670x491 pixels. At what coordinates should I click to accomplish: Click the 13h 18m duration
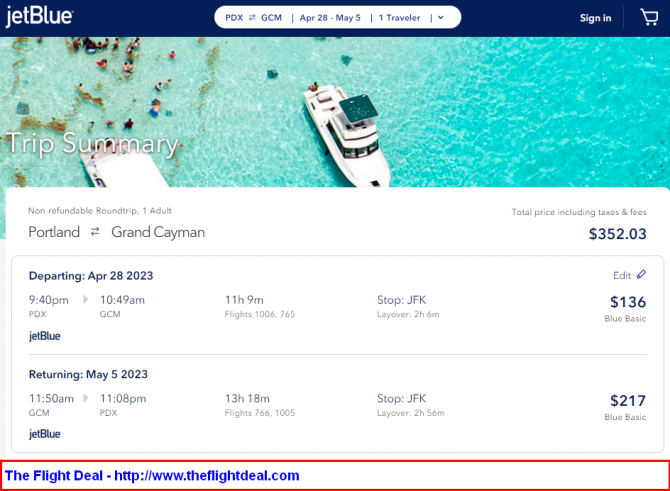click(x=247, y=399)
